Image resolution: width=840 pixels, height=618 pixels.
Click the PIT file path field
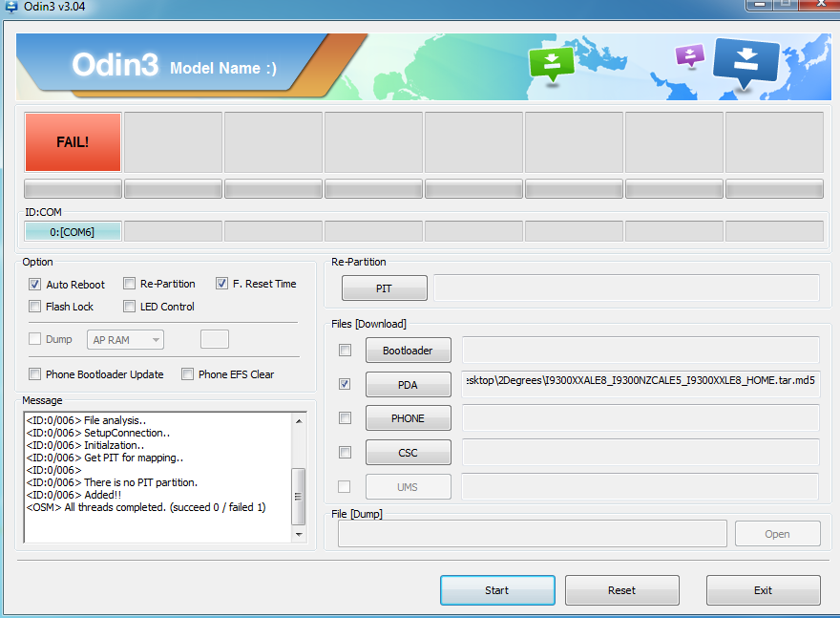point(626,288)
